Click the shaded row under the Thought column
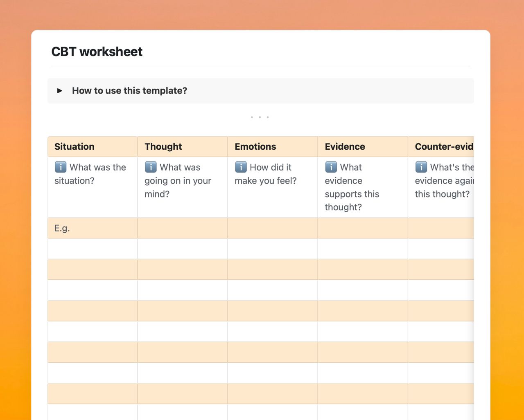This screenshot has width=524, height=420. [x=182, y=269]
